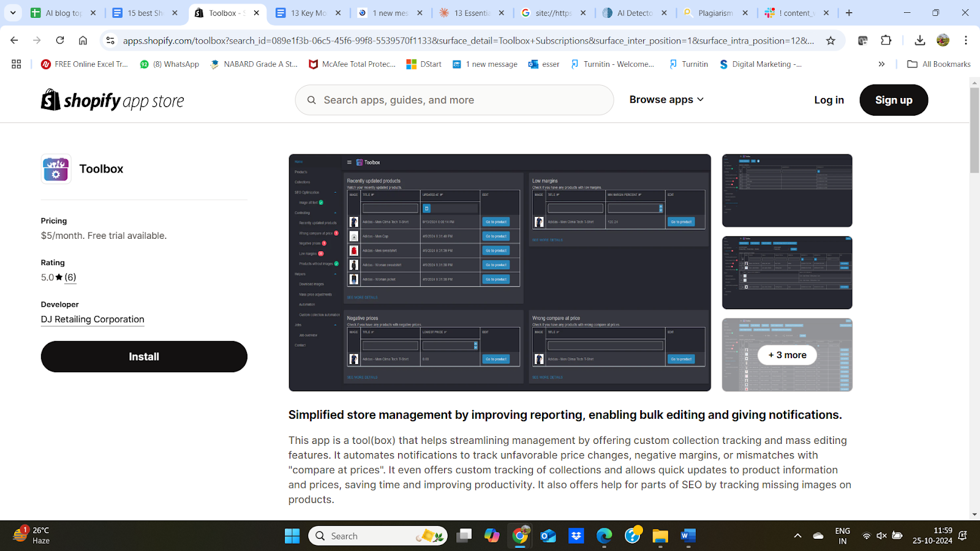Viewport: 980px width, 551px height.
Task: Click the Sign up button
Action: click(894, 100)
